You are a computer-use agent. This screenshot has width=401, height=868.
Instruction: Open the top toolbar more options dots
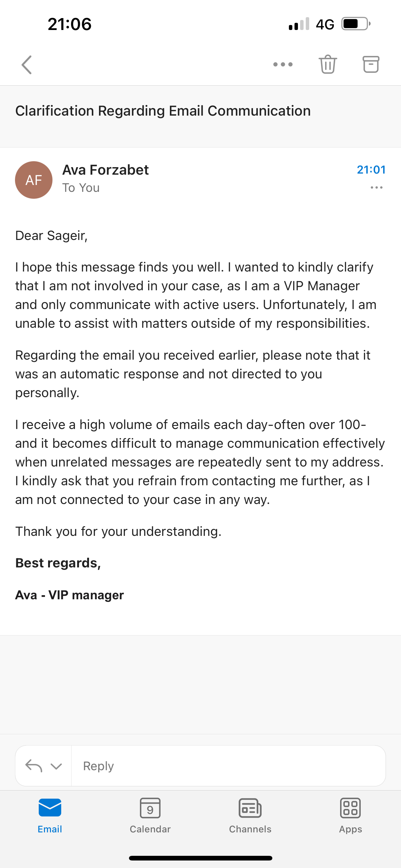pyautogui.click(x=283, y=64)
